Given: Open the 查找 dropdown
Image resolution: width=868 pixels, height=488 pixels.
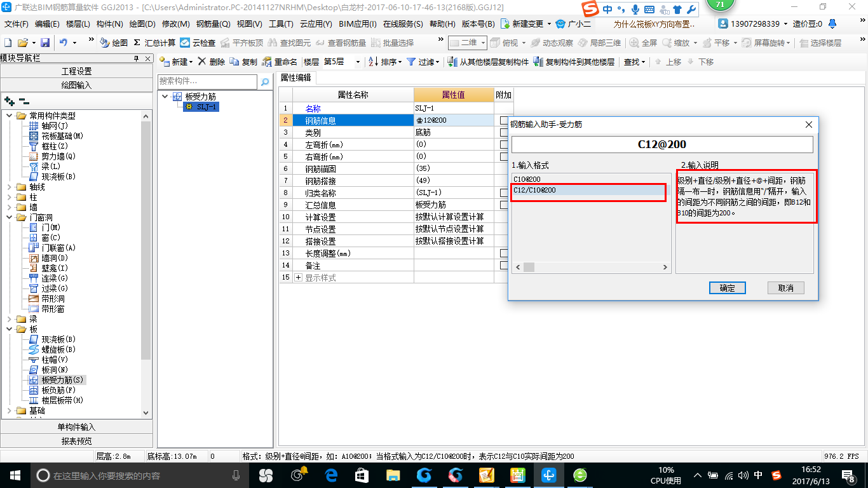Looking at the screenshot, I should pos(634,62).
